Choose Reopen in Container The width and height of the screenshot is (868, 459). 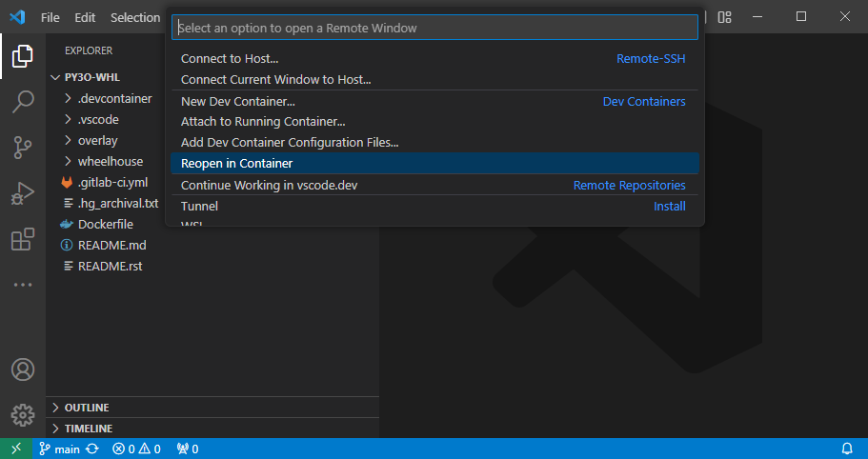click(434, 164)
